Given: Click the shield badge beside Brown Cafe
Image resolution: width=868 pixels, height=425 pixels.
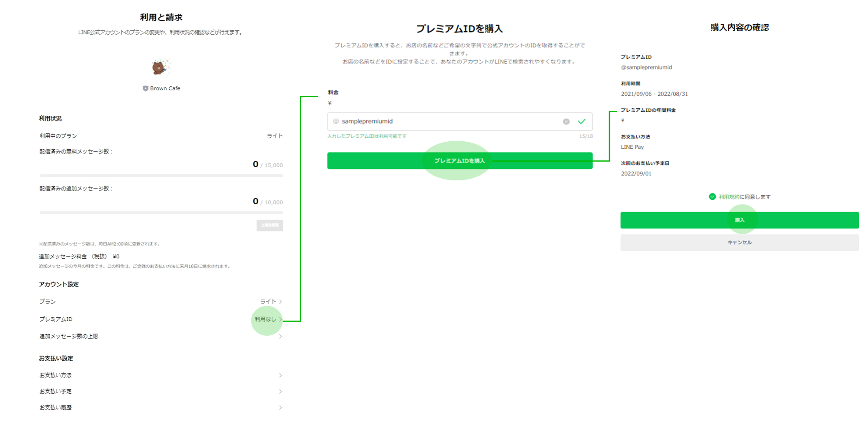Looking at the screenshot, I should [146, 88].
